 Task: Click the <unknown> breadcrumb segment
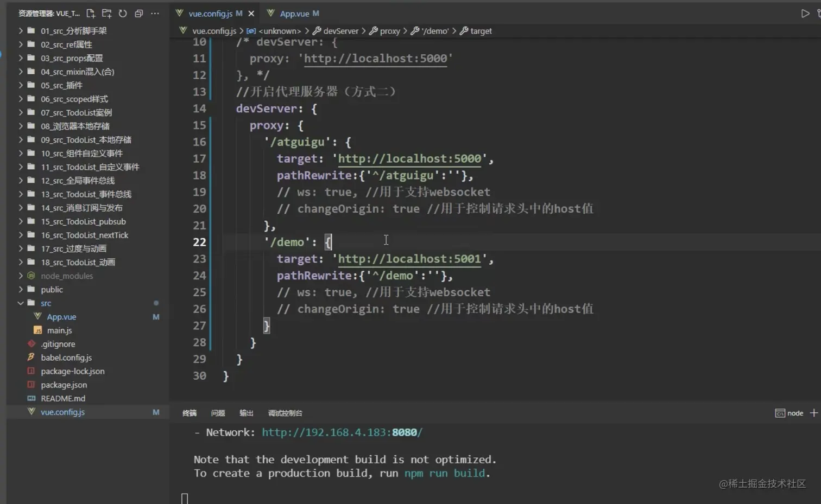point(280,31)
